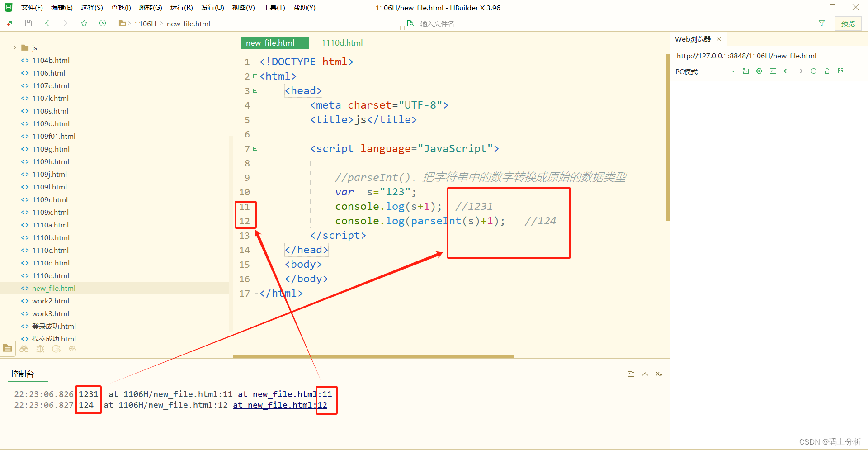868x450 pixels.
Task: Click the Web browser forward arrow
Action: click(x=800, y=71)
